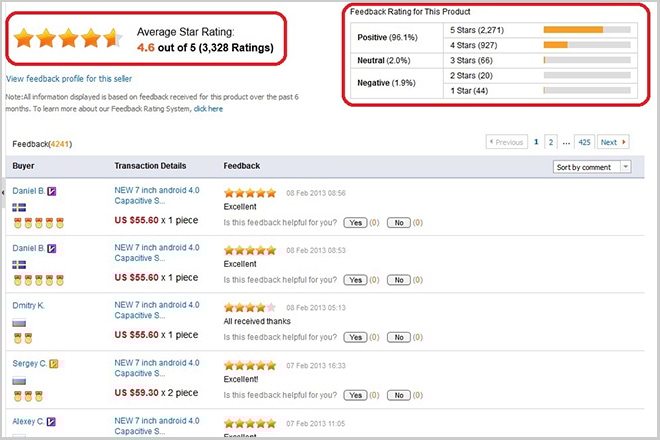
Task: Click the 5 Stars rating bar
Action: (586, 29)
